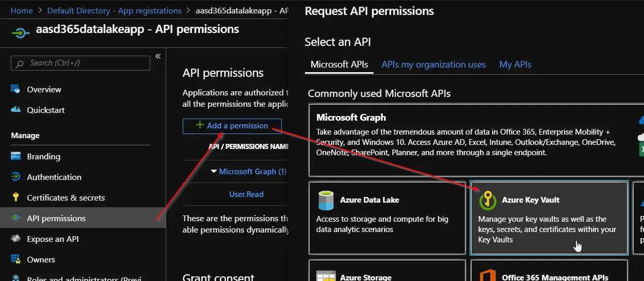
Task: Click the Authentication arrow icon
Action: [x=16, y=177]
